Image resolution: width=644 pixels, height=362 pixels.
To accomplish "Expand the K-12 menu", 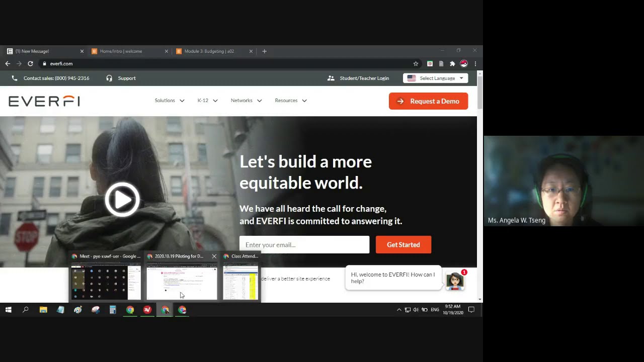I will [207, 101].
